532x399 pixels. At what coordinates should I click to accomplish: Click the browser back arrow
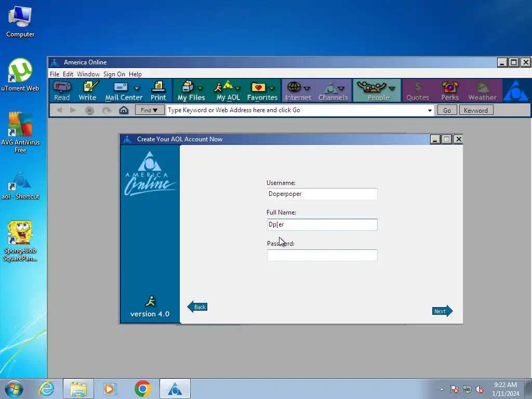[x=59, y=110]
